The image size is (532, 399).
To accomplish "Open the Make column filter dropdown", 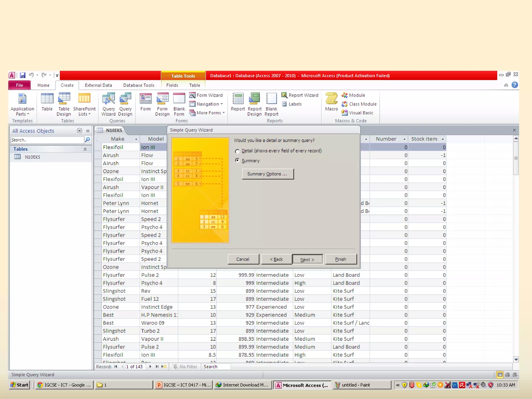I will pyautogui.click(x=136, y=139).
